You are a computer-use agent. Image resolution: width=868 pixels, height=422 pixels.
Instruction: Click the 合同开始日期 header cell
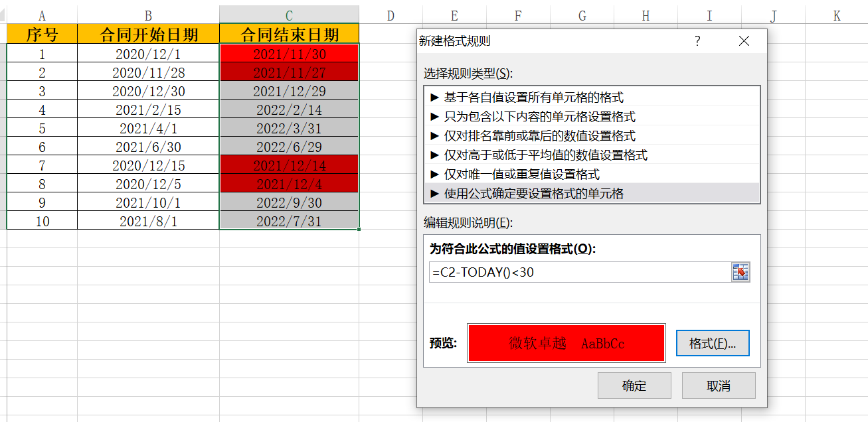pyautogui.click(x=148, y=34)
